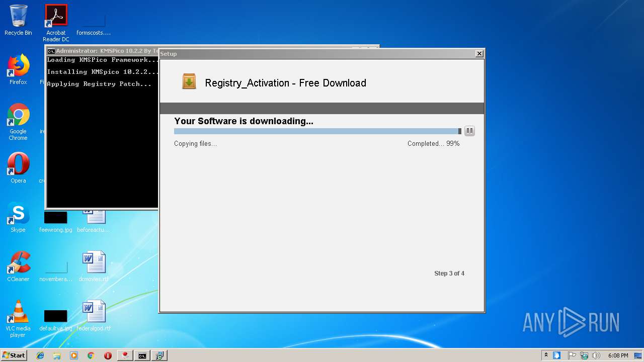Viewport: 644px width, 362px height.
Task: Launch VLC media player from desktop
Action: pyautogui.click(x=18, y=319)
